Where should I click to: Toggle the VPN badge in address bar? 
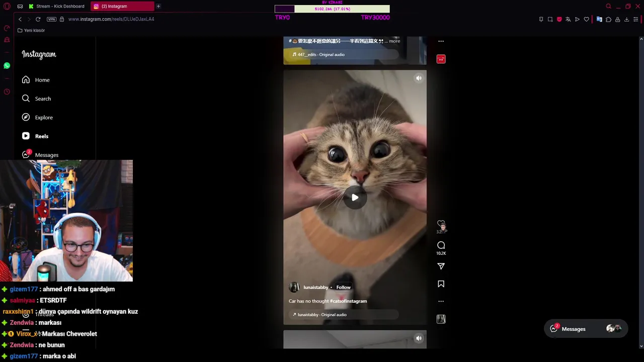(x=51, y=19)
